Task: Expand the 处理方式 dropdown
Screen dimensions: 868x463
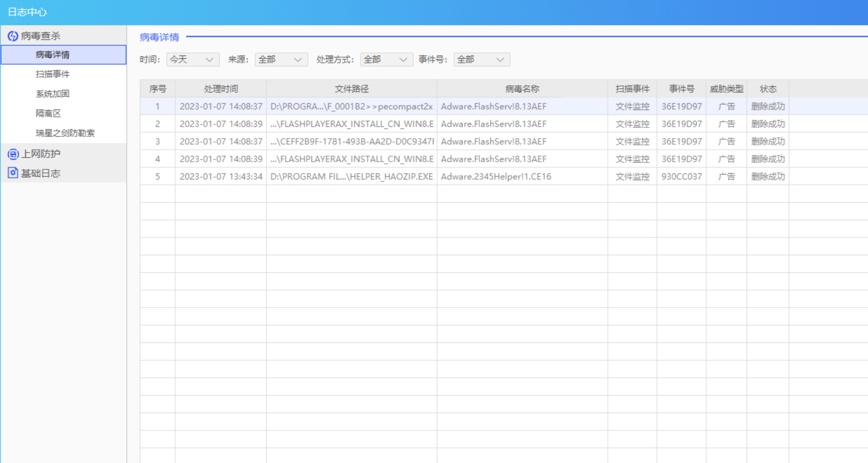Action: point(386,59)
